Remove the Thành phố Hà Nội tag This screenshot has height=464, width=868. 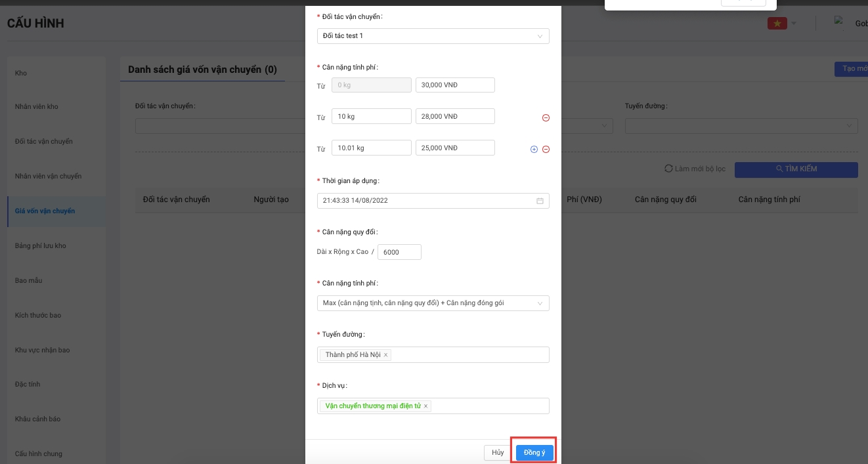(386, 355)
